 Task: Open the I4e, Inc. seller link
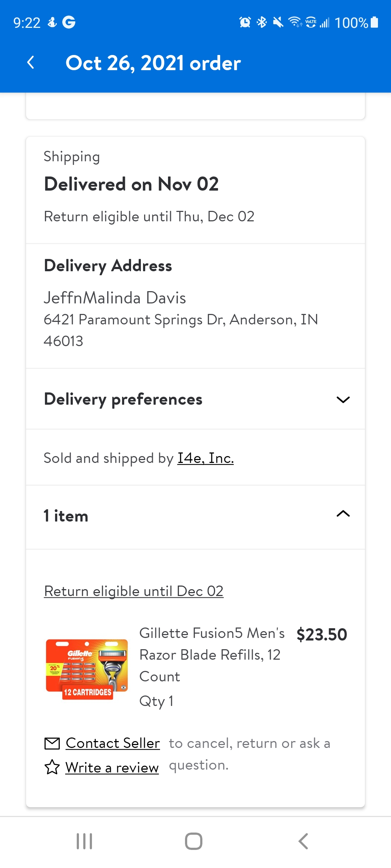205,458
